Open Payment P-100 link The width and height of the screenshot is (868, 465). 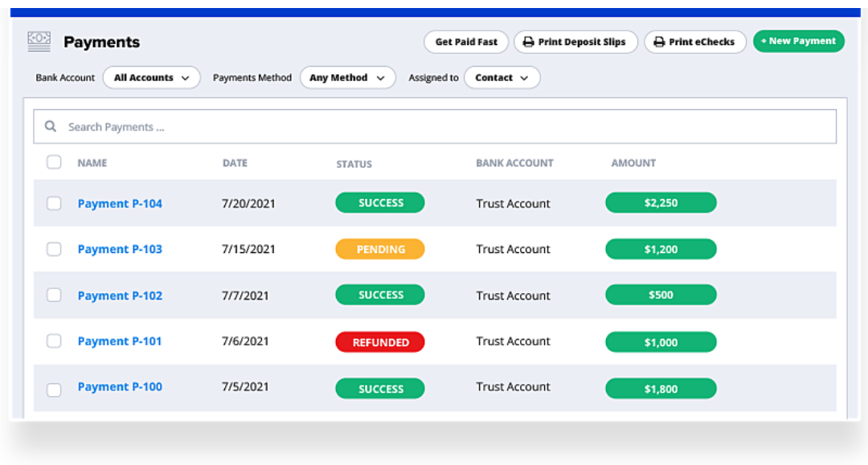[120, 386]
